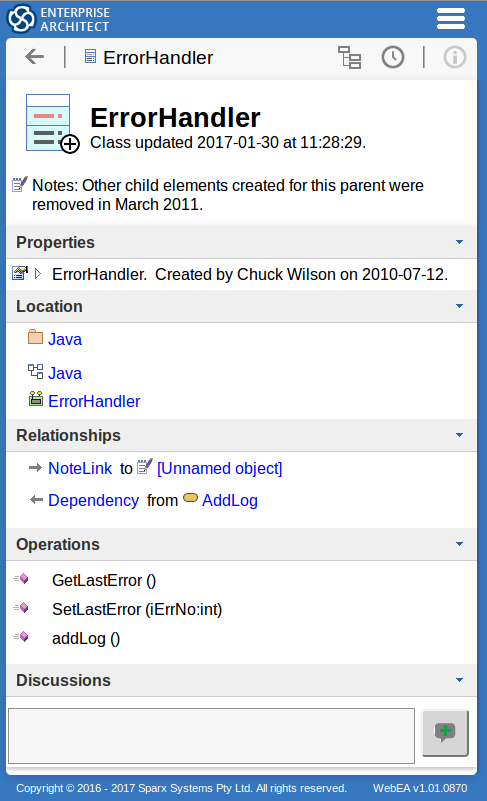
Task: Collapse the Operations section
Action: [459, 544]
